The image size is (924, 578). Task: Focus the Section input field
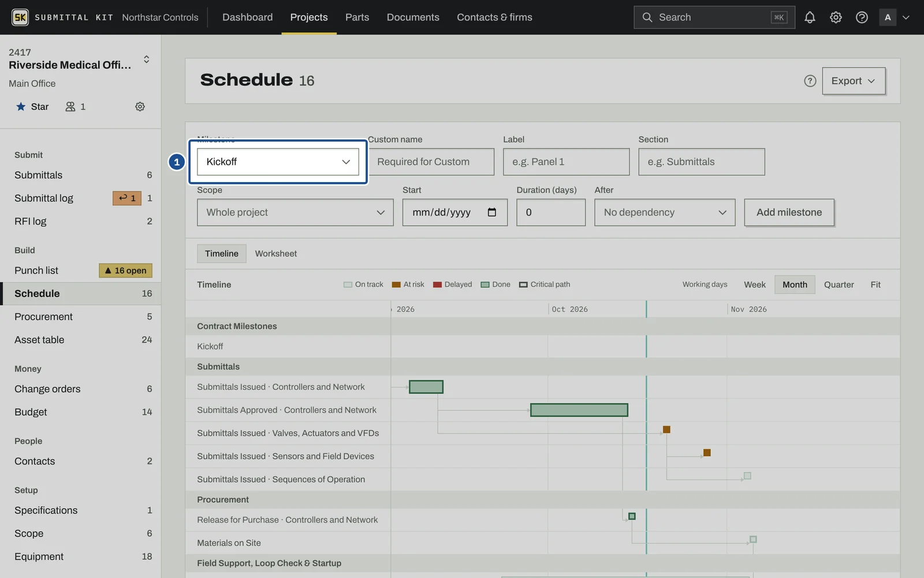(x=702, y=162)
